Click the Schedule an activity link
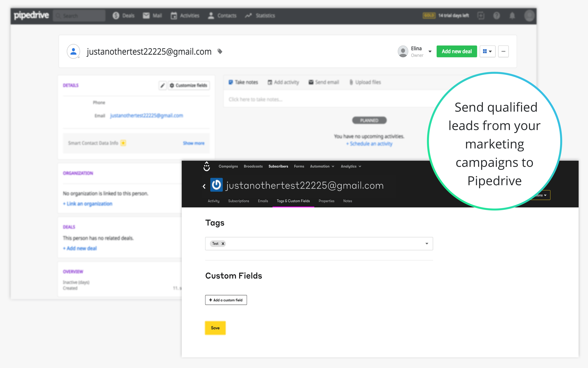Image resolution: width=588 pixels, height=368 pixels. click(369, 144)
